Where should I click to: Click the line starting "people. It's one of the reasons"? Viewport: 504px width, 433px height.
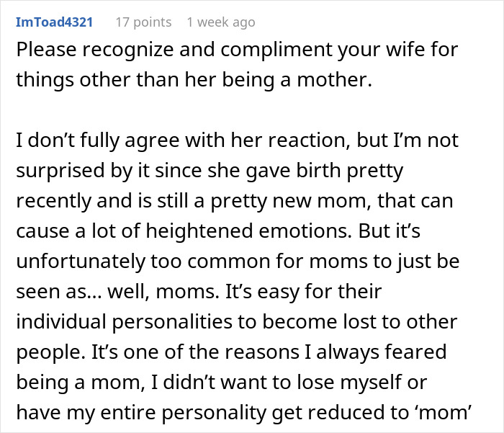click(230, 352)
